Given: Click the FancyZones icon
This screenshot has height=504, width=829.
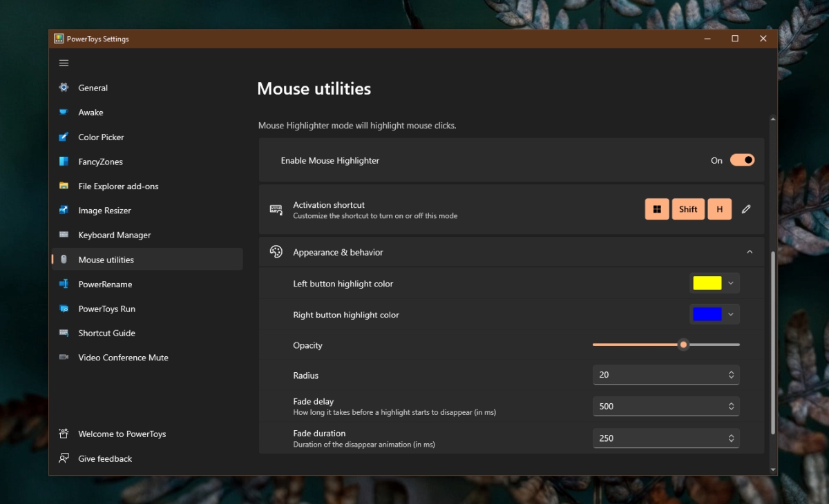Looking at the screenshot, I should click(x=64, y=162).
